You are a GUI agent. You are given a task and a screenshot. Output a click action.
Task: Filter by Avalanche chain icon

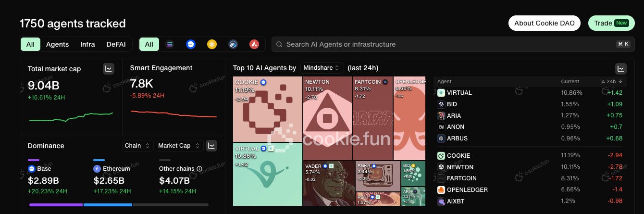(254, 44)
